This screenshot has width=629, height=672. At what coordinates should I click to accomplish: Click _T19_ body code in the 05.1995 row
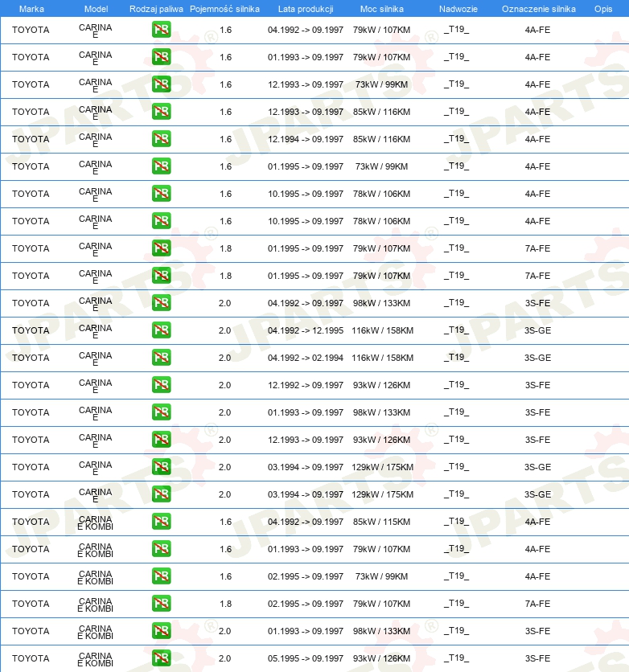456,658
